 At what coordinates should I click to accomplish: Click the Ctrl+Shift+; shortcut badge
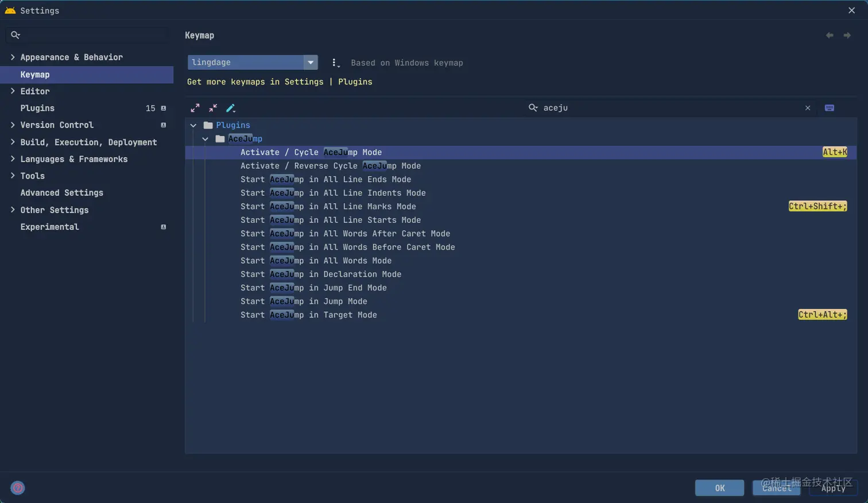pos(818,207)
